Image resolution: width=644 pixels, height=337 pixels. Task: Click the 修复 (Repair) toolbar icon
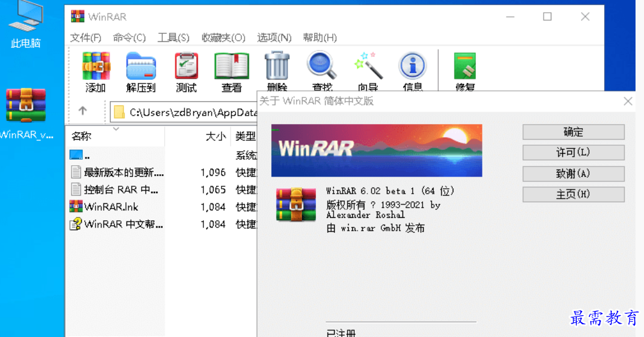coord(465,66)
